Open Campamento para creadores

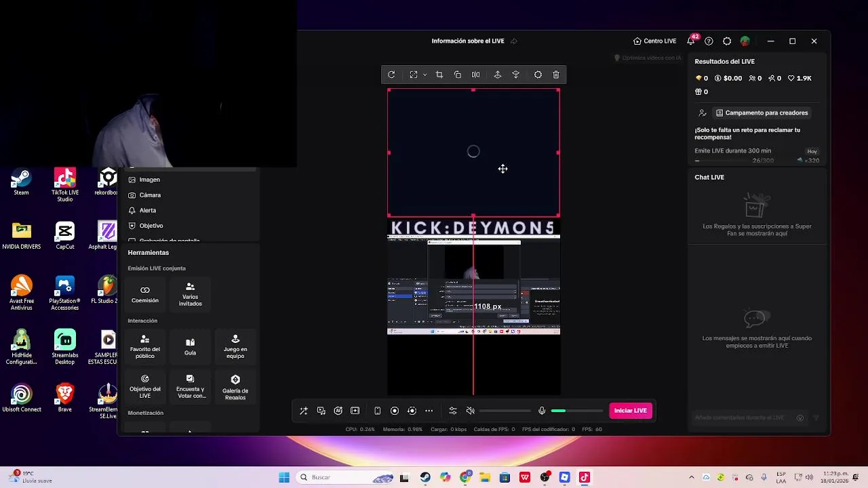[x=762, y=113]
